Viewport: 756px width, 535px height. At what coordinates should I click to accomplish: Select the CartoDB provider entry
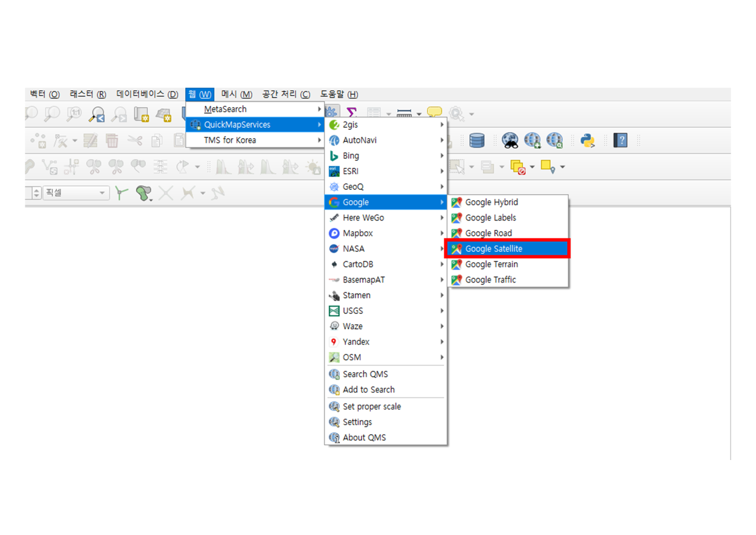coord(386,264)
